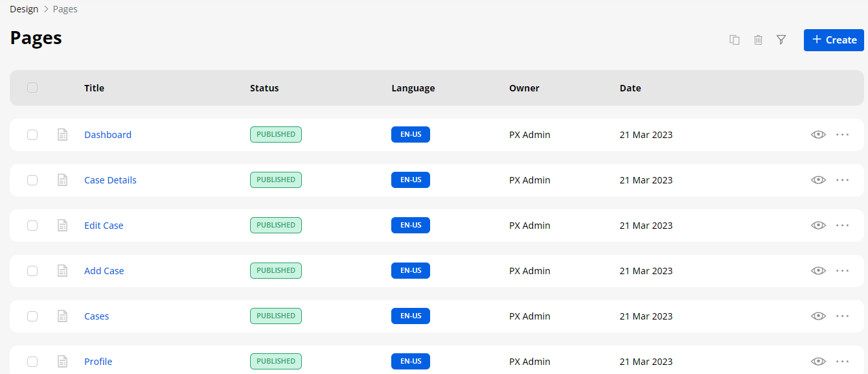Click the page document icon beside Cases
The width and height of the screenshot is (868, 374).
(x=63, y=316)
